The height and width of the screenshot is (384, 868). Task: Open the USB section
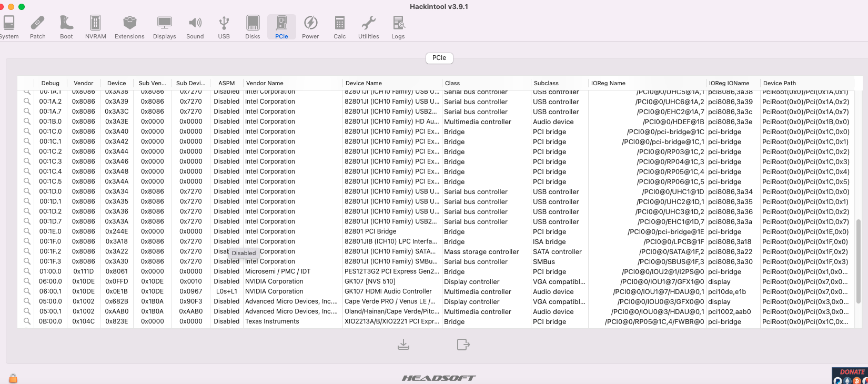point(224,27)
